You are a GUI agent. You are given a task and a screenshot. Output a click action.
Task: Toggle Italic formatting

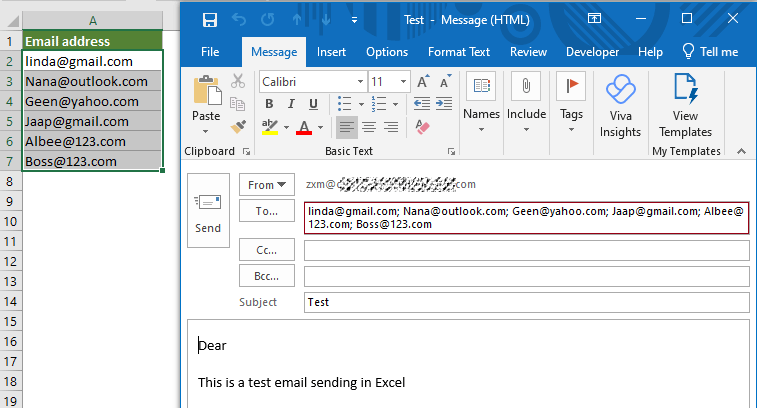tap(291, 104)
